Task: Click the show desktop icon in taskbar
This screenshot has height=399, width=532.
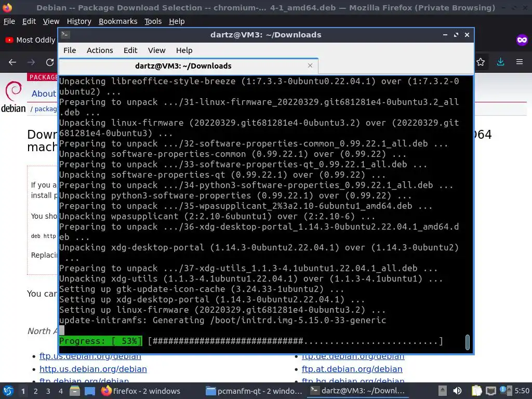Action: 90,391
